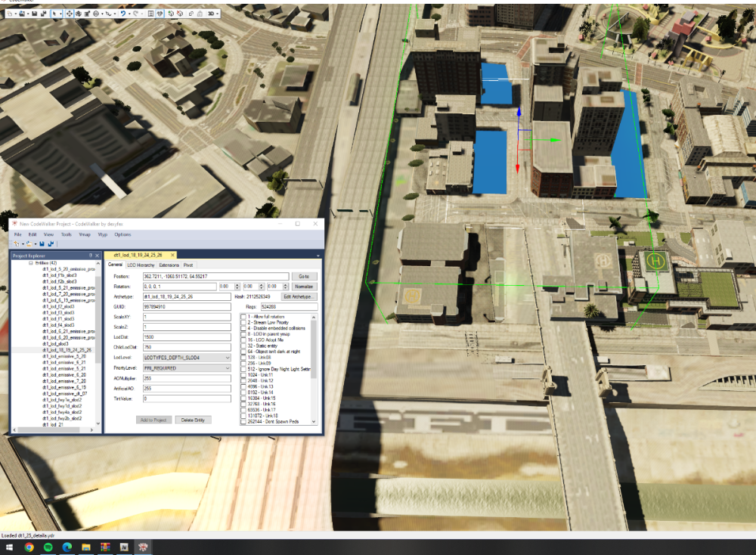Select the Rotate widget tool in the toolbar
The image size is (756, 555).
click(x=79, y=14)
